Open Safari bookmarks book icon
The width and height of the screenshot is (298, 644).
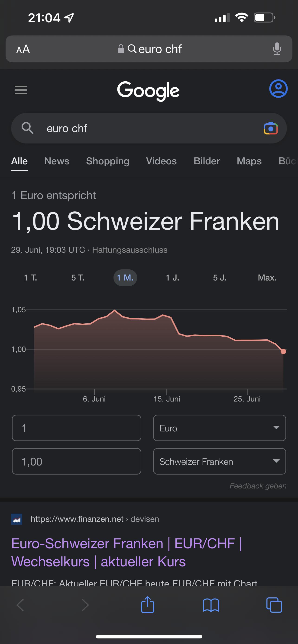coord(211,605)
